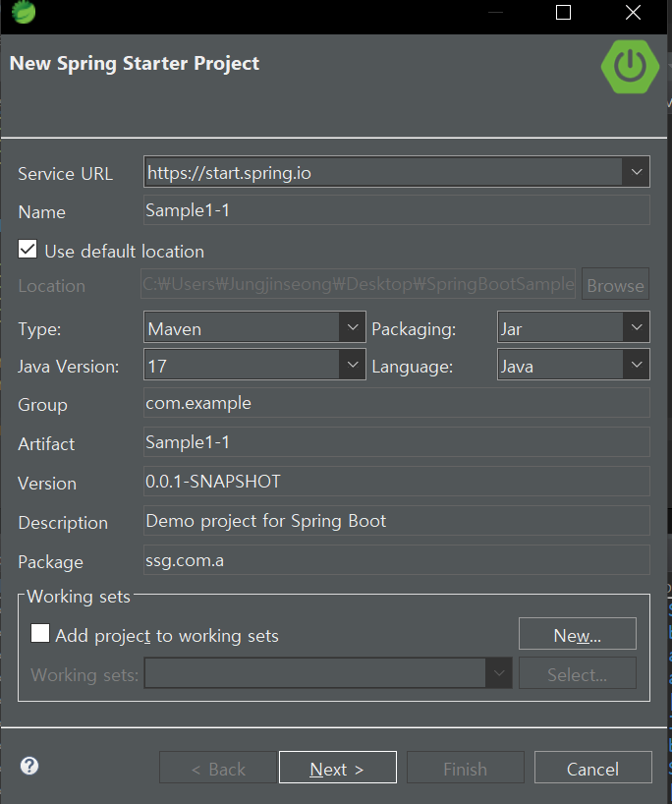Click the Java Version: label
This screenshot has height=804, width=672.
coord(68,367)
